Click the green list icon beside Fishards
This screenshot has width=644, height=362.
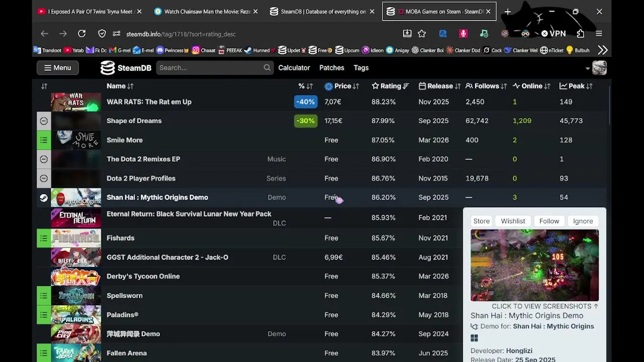point(44,238)
